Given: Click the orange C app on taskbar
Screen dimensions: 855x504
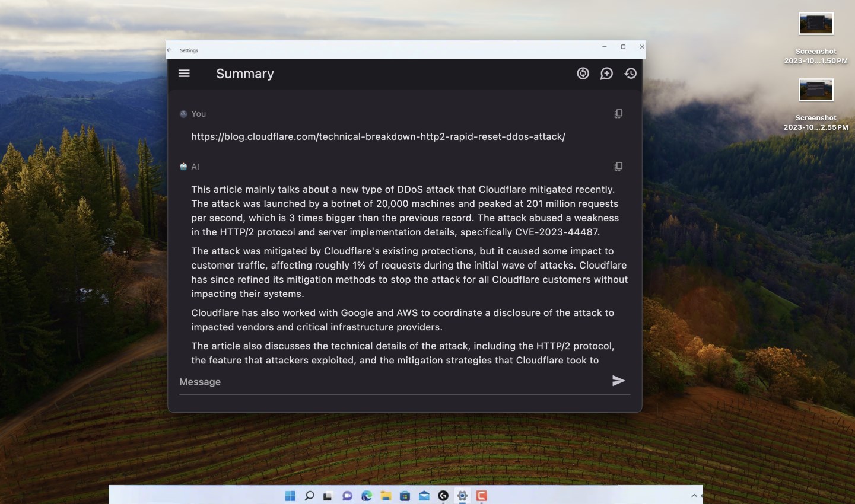Looking at the screenshot, I should click(x=481, y=496).
